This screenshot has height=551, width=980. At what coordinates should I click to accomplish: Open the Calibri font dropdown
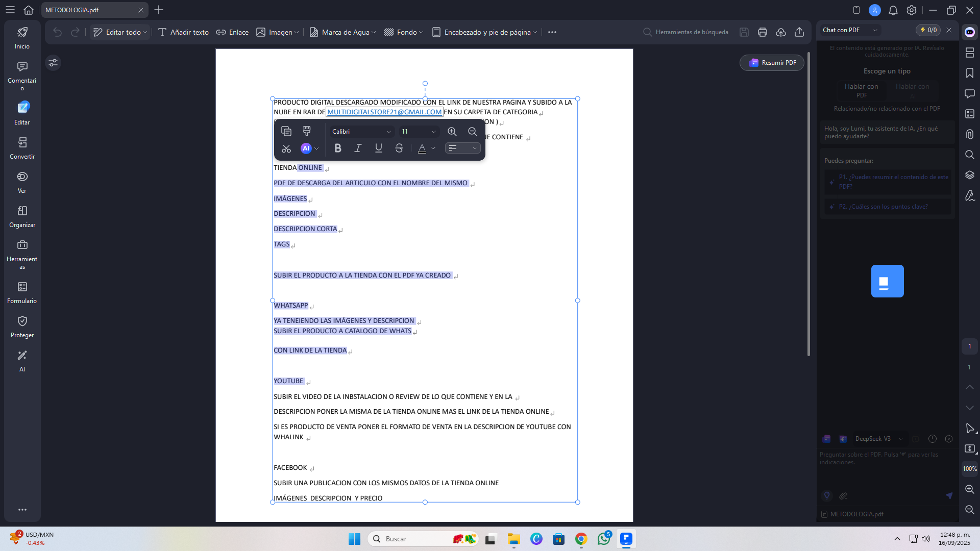(361, 132)
